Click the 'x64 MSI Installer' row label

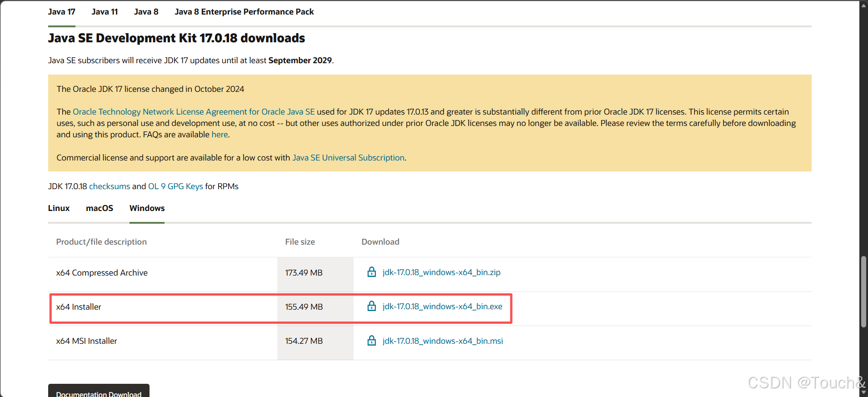click(x=86, y=341)
